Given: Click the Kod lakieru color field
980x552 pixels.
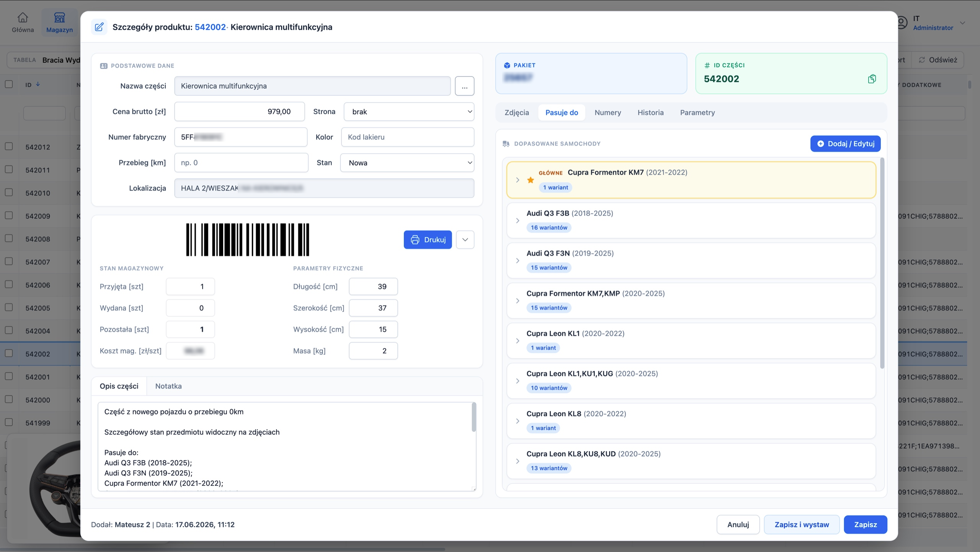Looking at the screenshot, I should (x=408, y=137).
